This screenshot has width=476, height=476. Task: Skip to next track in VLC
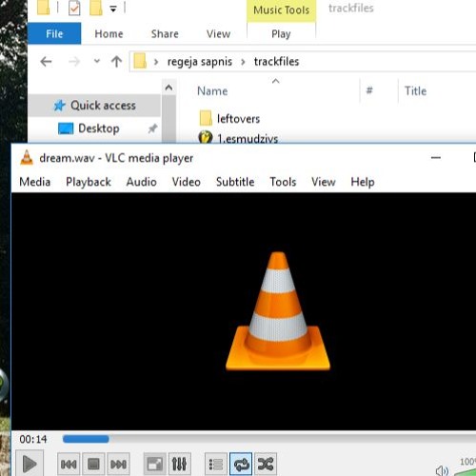point(118,465)
